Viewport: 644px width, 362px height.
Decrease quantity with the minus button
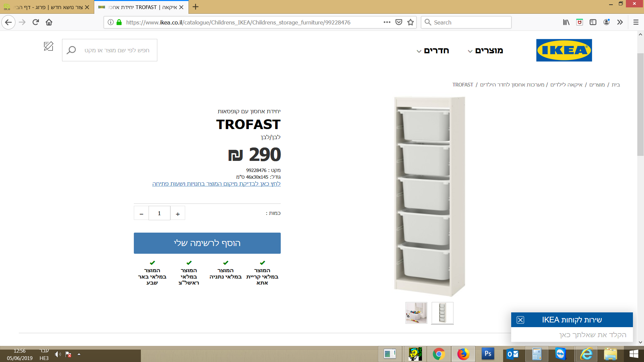pos(141,214)
